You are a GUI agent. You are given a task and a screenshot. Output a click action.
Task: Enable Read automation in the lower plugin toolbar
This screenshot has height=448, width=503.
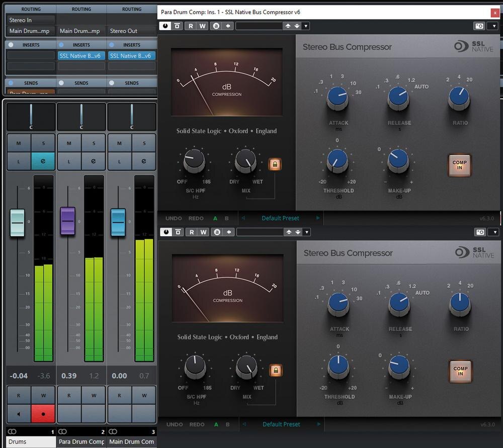point(192,232)
